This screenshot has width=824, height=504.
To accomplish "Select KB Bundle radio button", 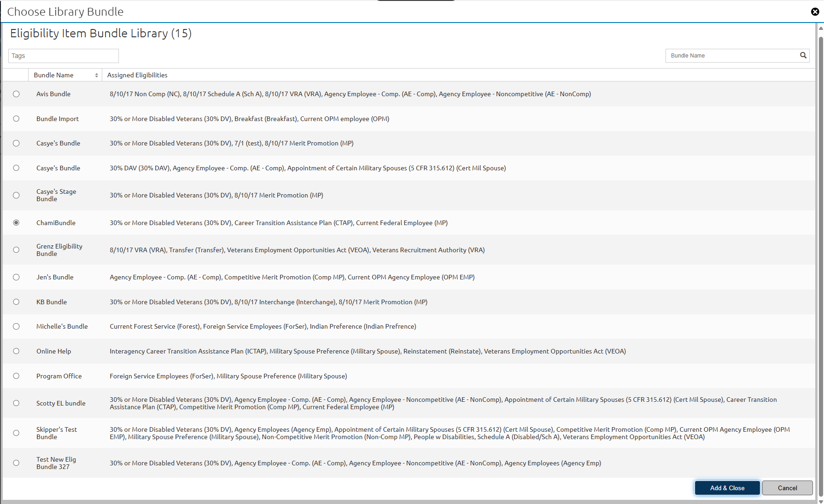I will pos(16,302).
